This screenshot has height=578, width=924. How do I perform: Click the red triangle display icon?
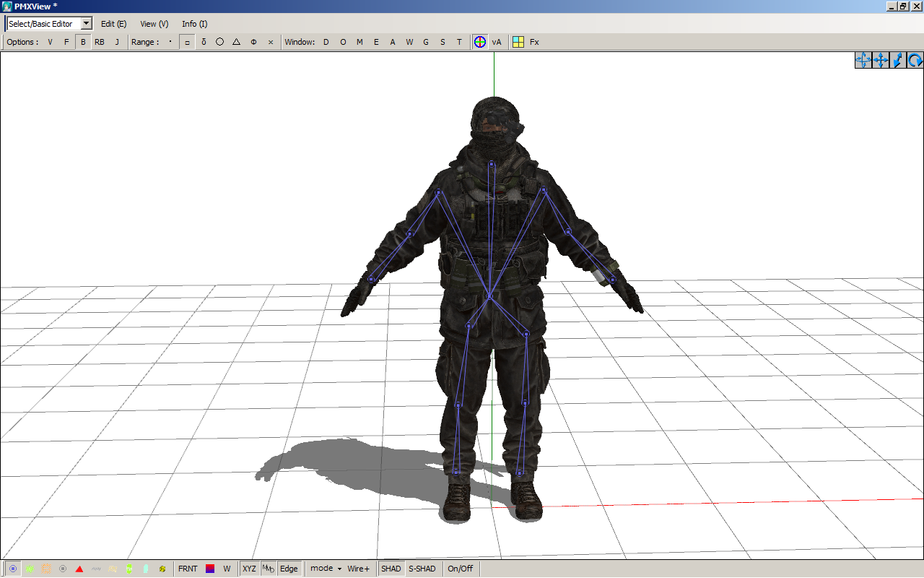click(79, 569)
